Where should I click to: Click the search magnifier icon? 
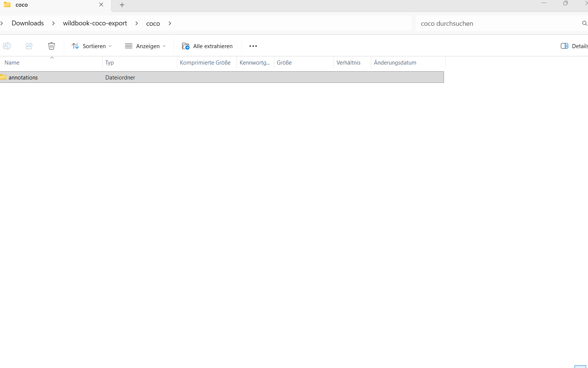[x=584, y=24]
